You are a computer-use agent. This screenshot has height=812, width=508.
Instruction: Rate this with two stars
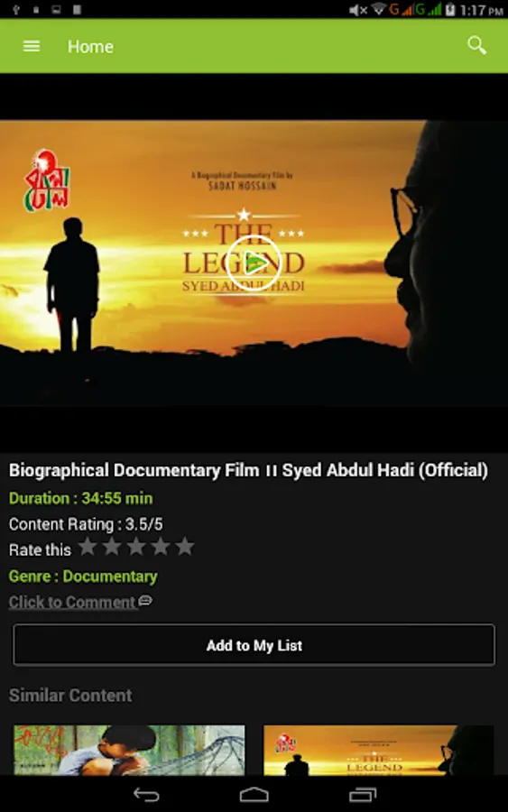pyautogui.click(x=112, y=547)
